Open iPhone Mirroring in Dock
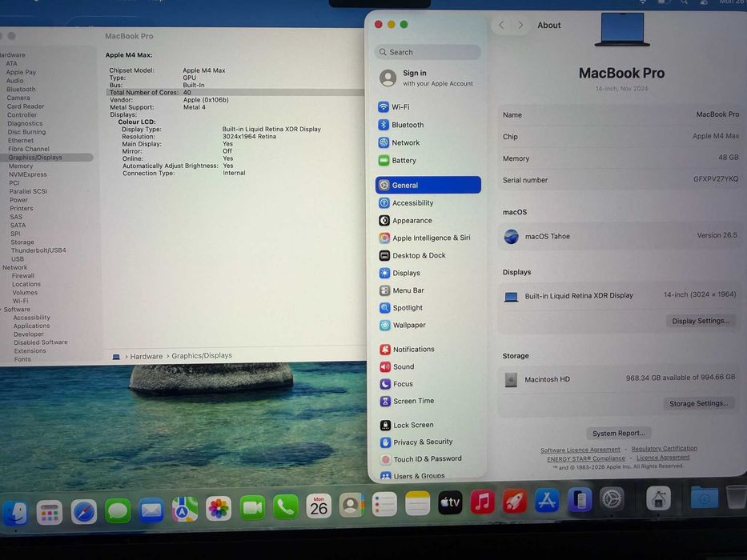747x560 pixels. pyautogui.click(x=580, y=500)
